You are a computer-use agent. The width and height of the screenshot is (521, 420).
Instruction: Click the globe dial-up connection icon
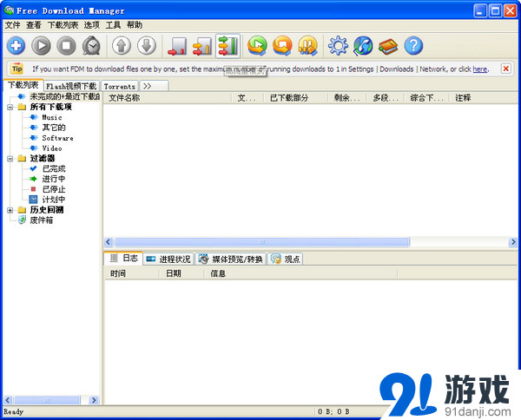click(363, 45)
